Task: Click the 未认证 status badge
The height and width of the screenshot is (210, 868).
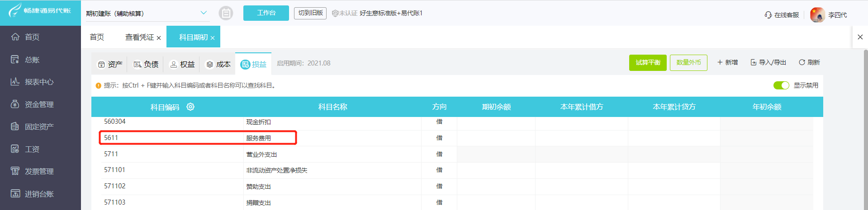Action: [345, 13]
